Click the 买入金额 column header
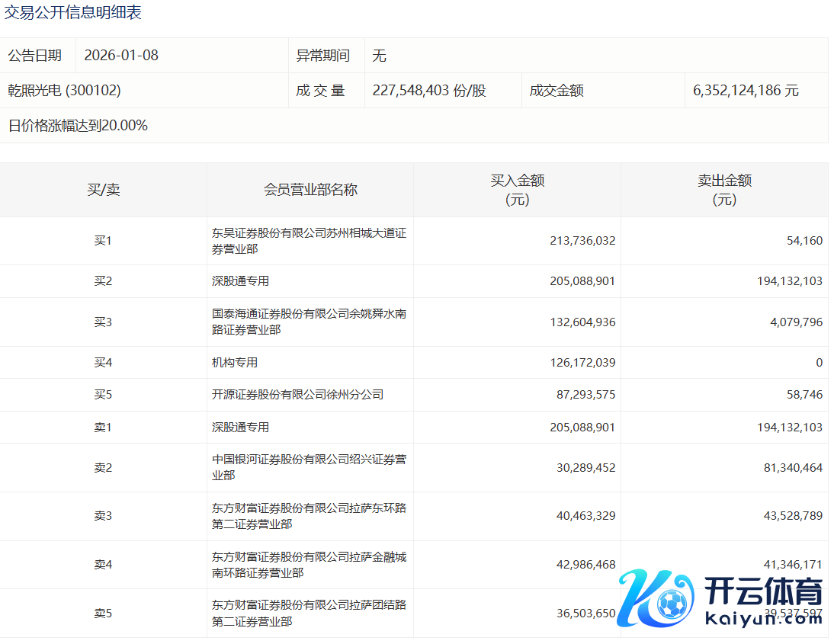This screenshot has width=834, height=644. pos(517,190)
